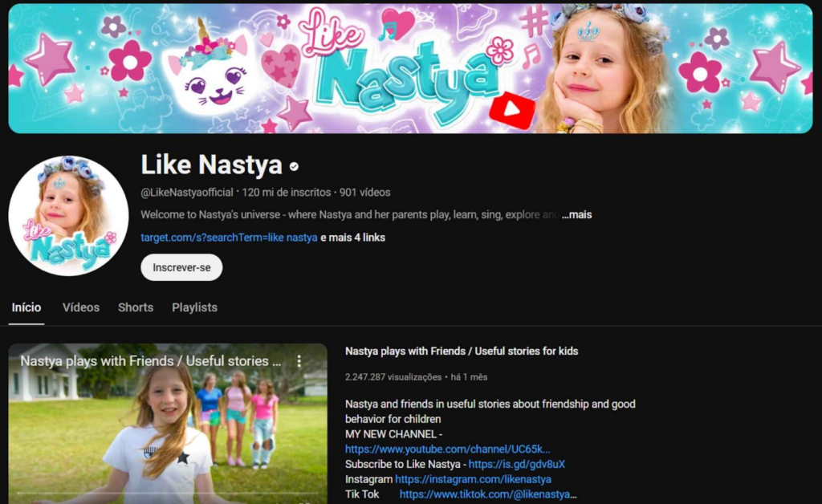Open the tiktok.com/@likenastya link

(x=488, y=494)
